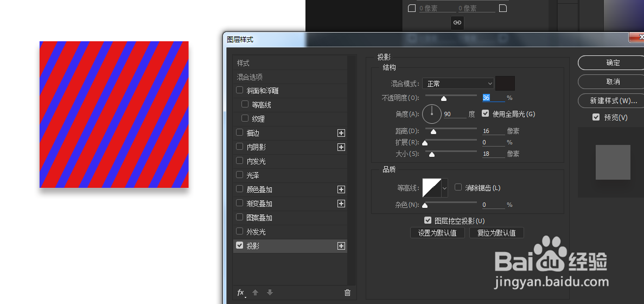Click the angle dial control
This screenshot has width=644, height=304.
pyautogui.click(x=432, y=114)
